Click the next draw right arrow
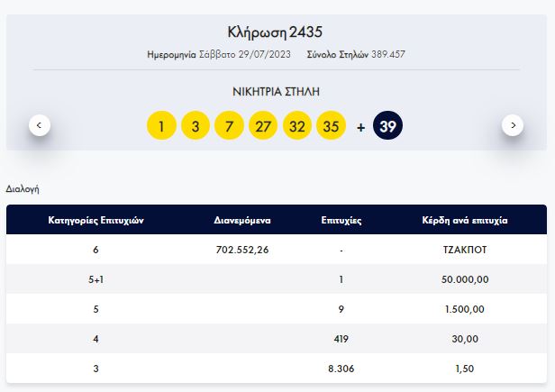This screenshot has height=392, width=555. pos(513,125)
